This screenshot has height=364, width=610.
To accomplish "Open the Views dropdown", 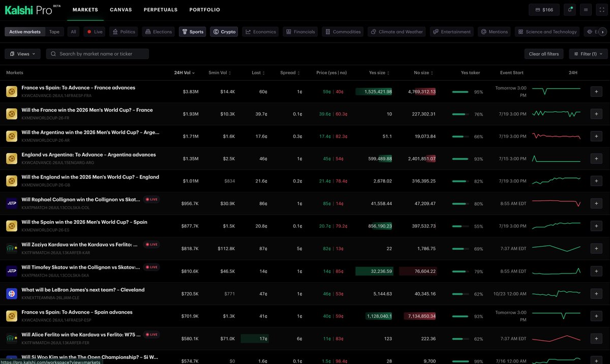I will (23, 53).
